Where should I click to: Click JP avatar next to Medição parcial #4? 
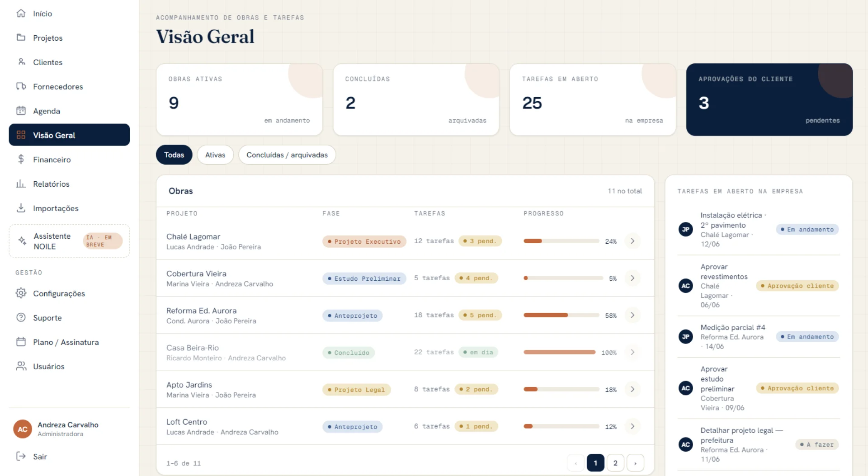pyautogui.click(x=686, y=337)
